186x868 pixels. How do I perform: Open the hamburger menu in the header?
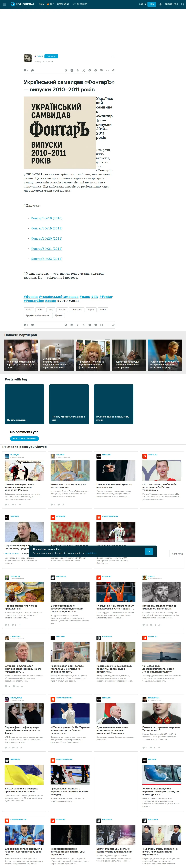(x=4, y=4)
